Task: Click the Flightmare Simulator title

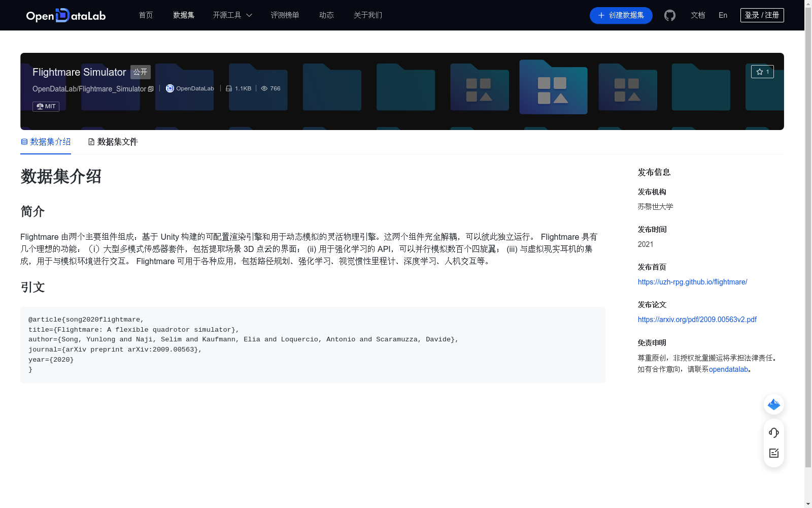Action: 79,72
